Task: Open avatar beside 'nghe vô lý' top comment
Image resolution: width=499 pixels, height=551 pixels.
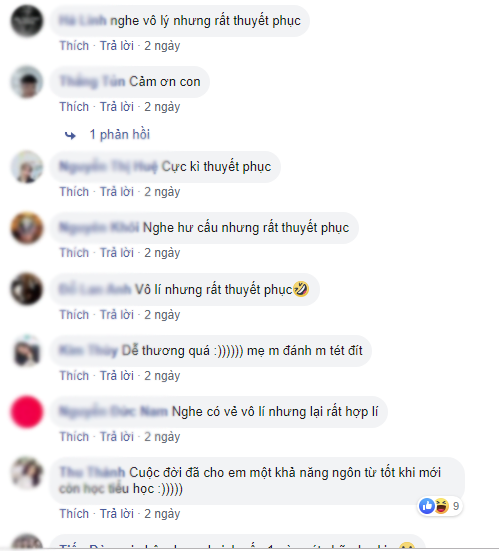Action: point(27,21)
